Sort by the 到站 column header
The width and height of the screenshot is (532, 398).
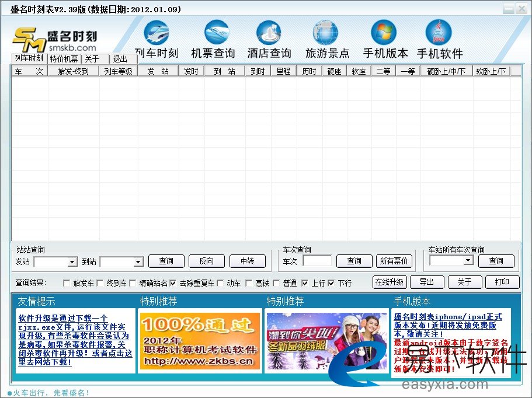click(225, 71)
